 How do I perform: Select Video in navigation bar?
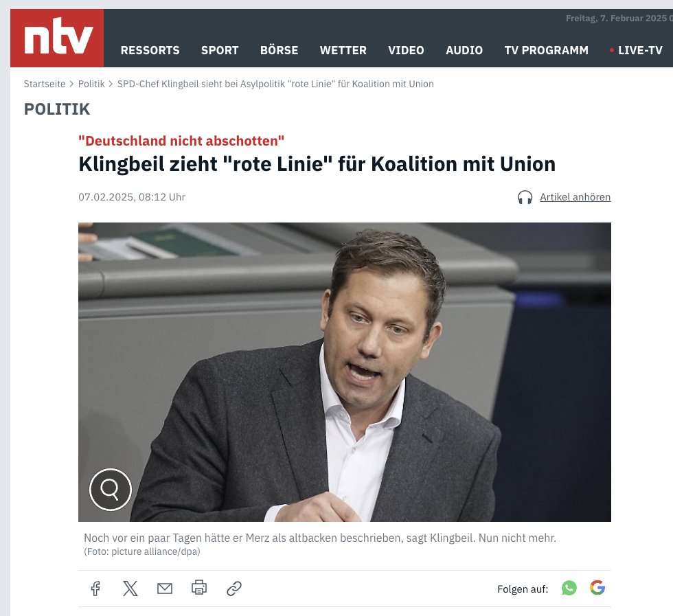406,50
